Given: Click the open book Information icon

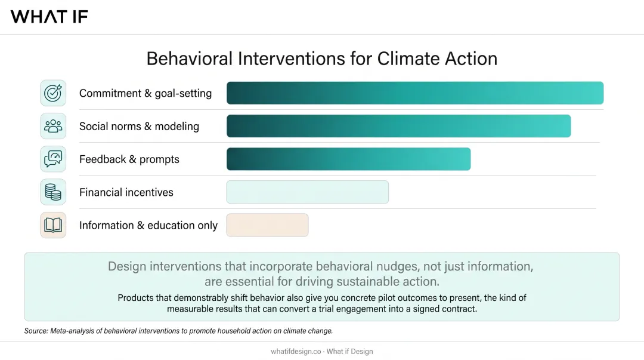Looking at the screenshot, I should pyautogui.click(x=53, y=225).
